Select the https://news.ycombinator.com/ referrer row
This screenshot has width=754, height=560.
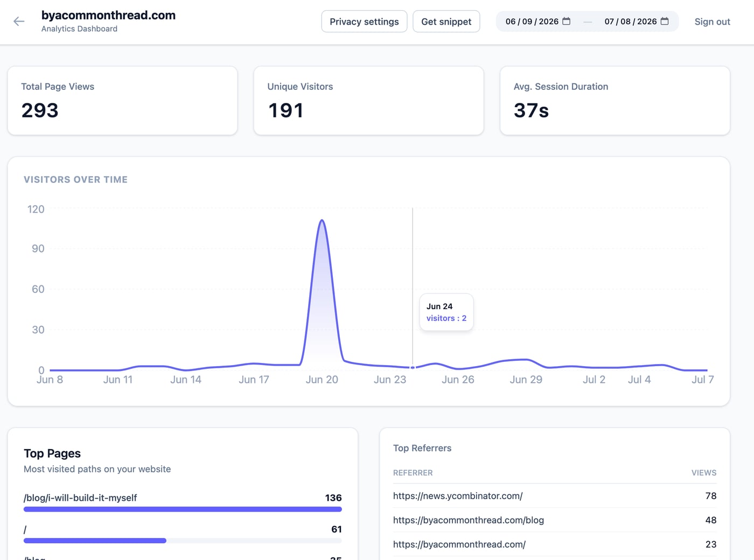coord(555,496)
